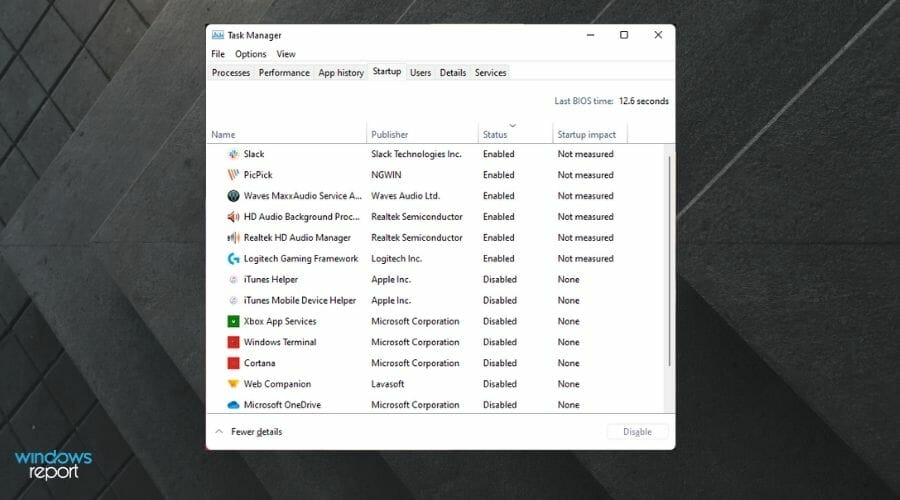This screenshot has height=500, width=900.
Task: Click the Logitech Gaming Framework icon
Action: coord(233,258)
